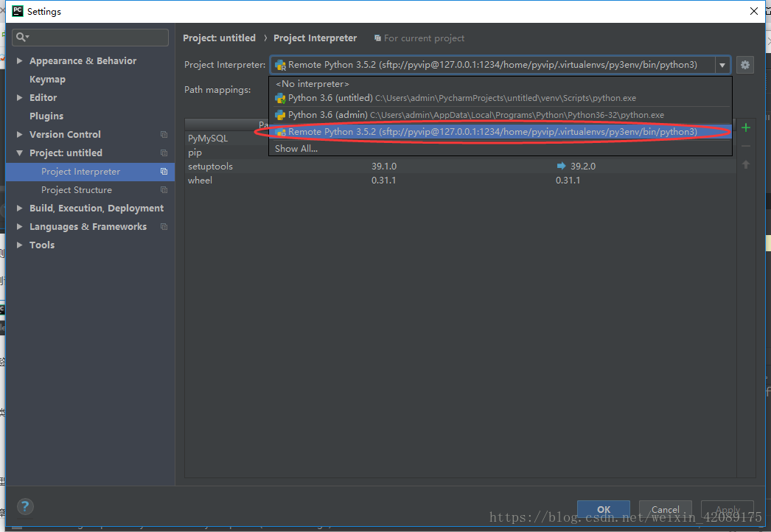Click the settings search field
Screen dimensions: 771x532
(x=91, y=38)
